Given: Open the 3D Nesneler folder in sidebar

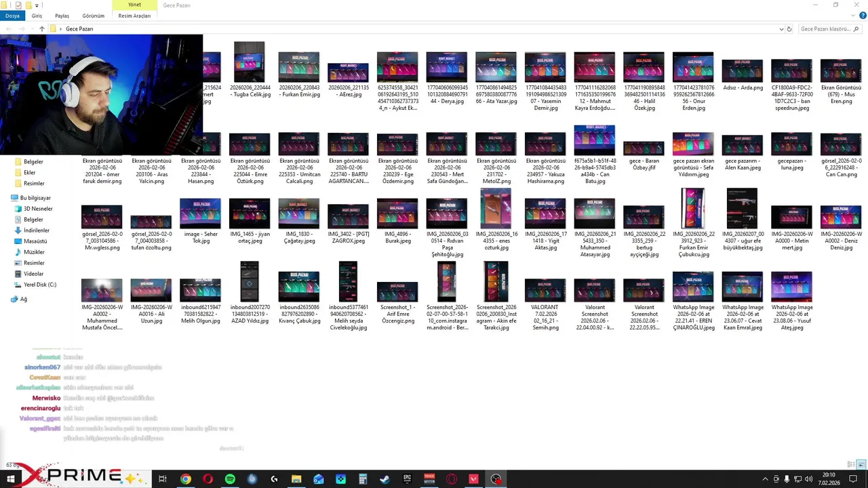Looking at the screenshot, I should point(38,209).
